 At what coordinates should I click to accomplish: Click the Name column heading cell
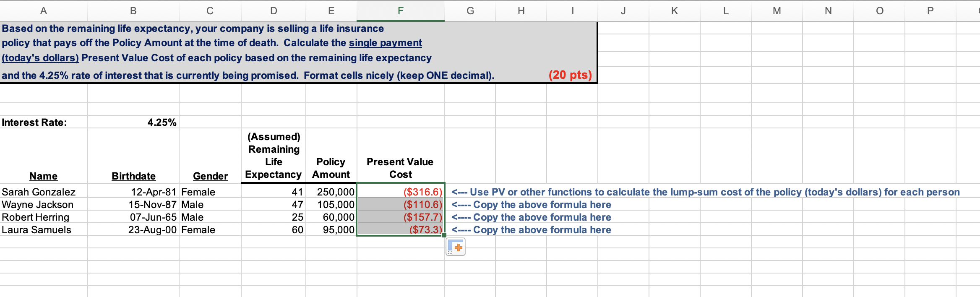(x=44, y=156)
